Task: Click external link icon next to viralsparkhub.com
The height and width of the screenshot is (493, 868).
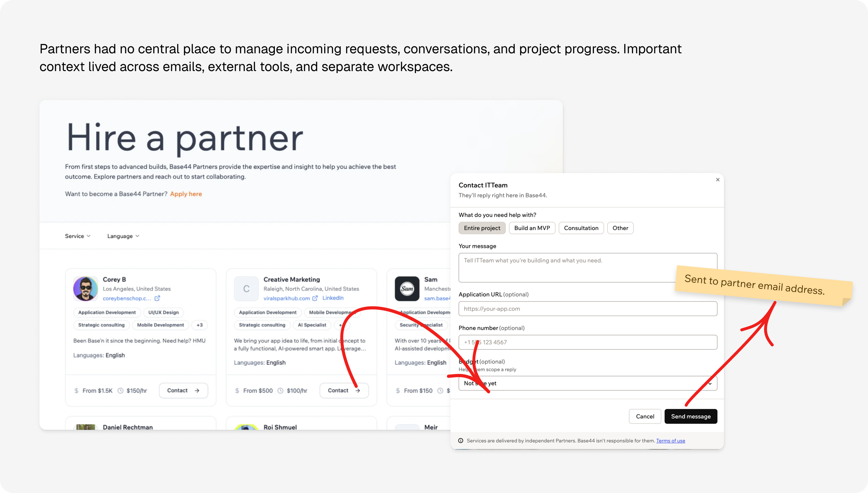Action: pos(315,298)
